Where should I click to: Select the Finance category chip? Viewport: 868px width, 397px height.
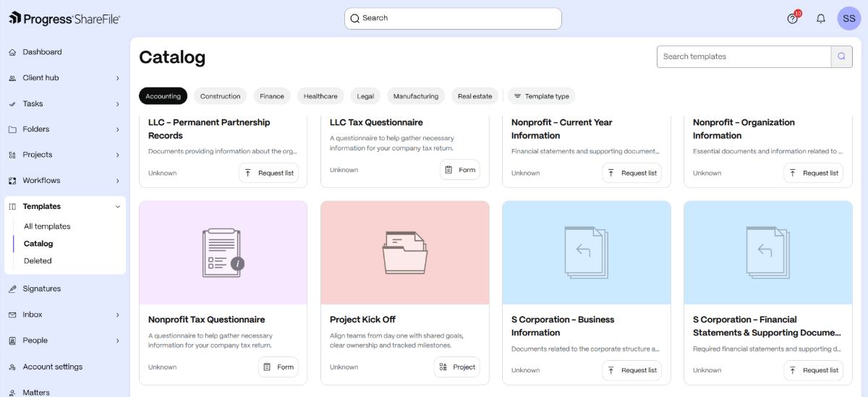272,96
